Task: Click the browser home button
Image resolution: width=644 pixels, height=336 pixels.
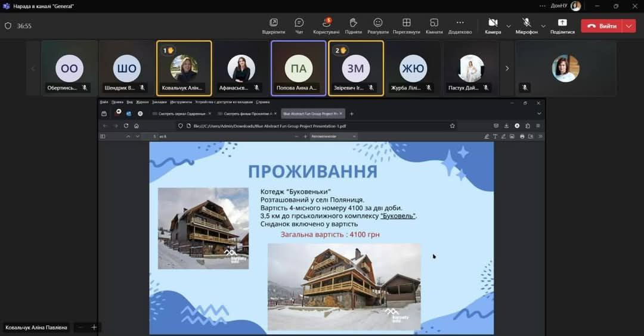Action: (x=137, y=126)
